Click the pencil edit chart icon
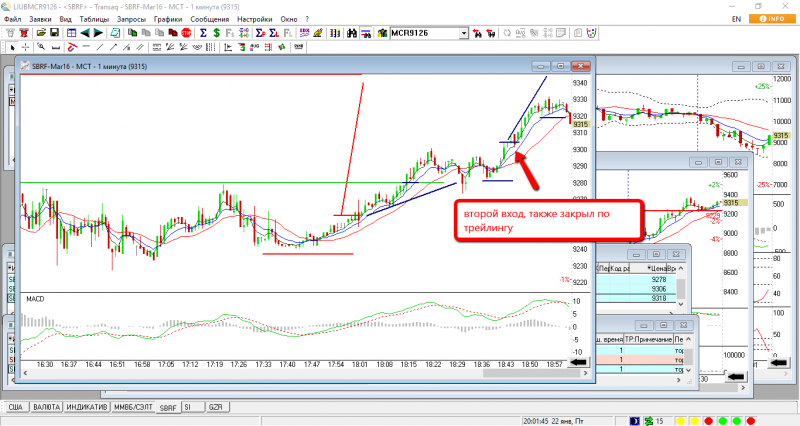This screenshot has height=426, width=800. pyautogui.click(x=317, y=33)
